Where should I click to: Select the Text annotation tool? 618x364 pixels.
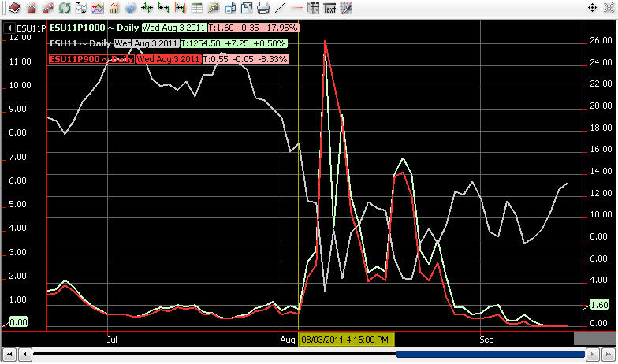(x=329, y=8)
